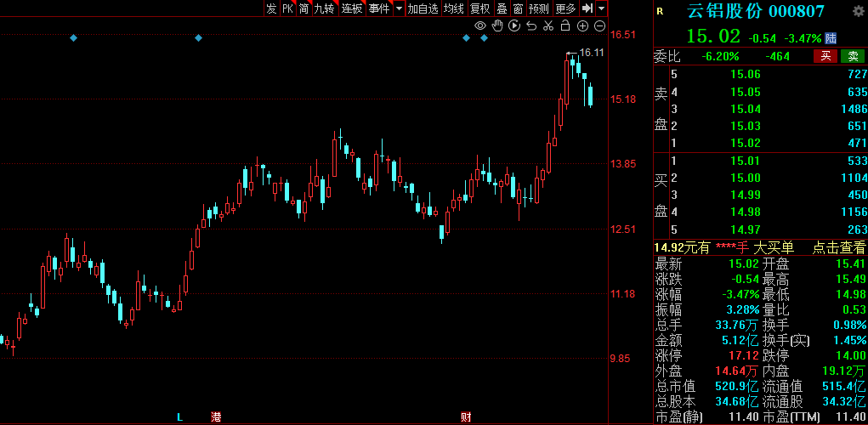Select the hand pan tool
This screenshot has width=868, height=425.
click(497, 25)
